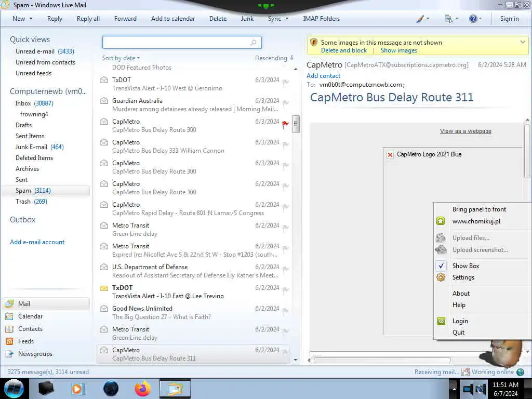Screen dimensions: 532x399
Task: Toggle flag on Metro Transit Expired message
Action: pyautogui.click(x=285, y=248)
